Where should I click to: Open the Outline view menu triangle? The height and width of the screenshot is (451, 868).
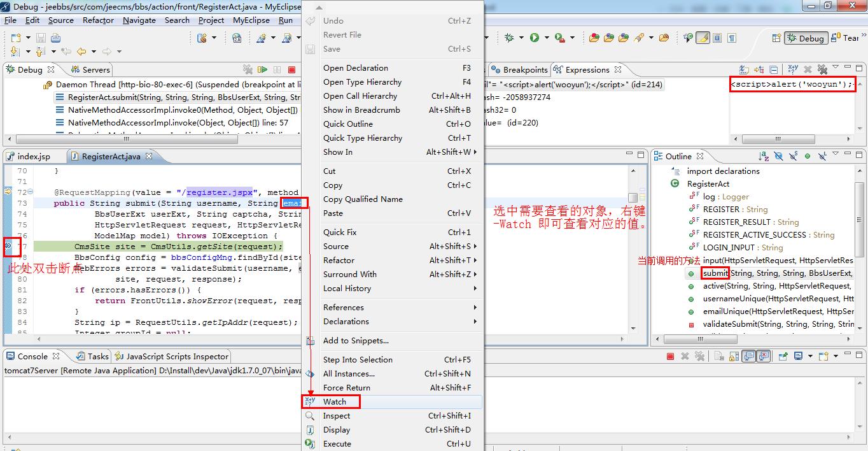(x=836, y=155)
